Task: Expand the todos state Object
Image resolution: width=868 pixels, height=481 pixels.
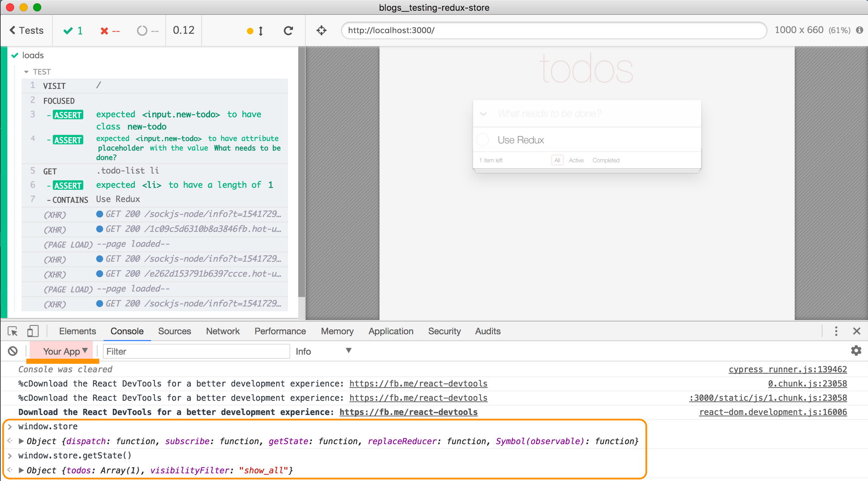Action: pyautogui.click(x=21, y=470)
